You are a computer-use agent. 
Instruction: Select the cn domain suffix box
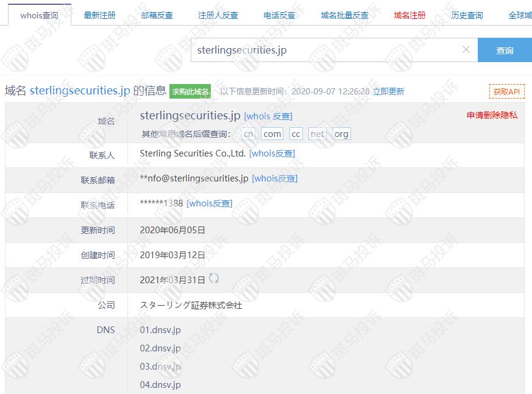(x=248, y=134)
